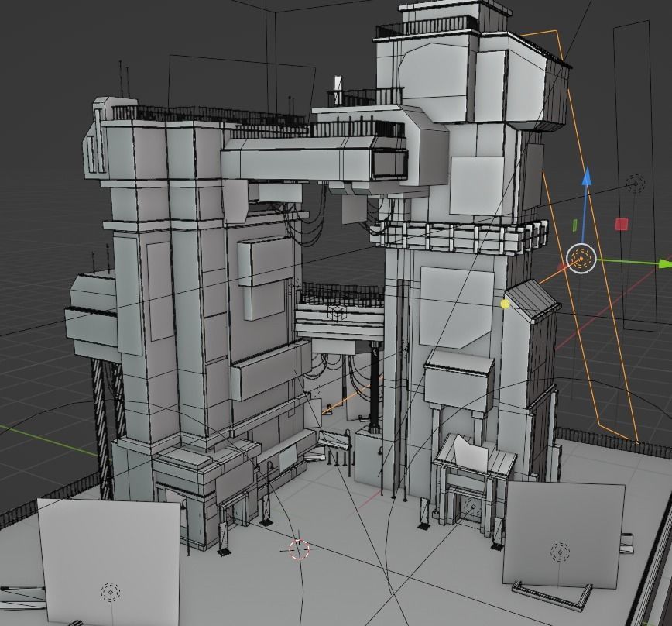Click the white circle at the move gizmo center

(x=581, y=259)
